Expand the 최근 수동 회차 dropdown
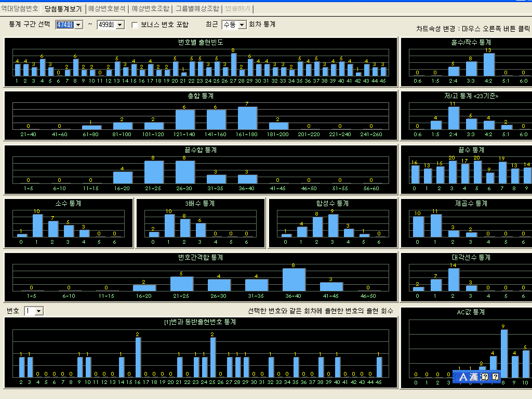 click(x=242, y=25)
